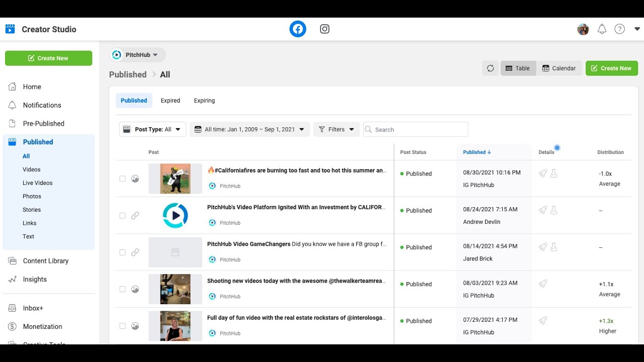The width and height of the screenshot is (644, 362).
Task: Click the blue dot indicator above Details
Action: 557,148
